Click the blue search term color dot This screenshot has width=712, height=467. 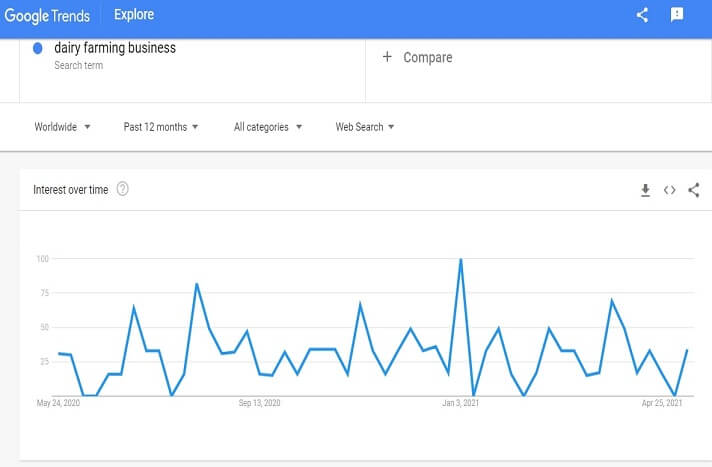[38, 48]
